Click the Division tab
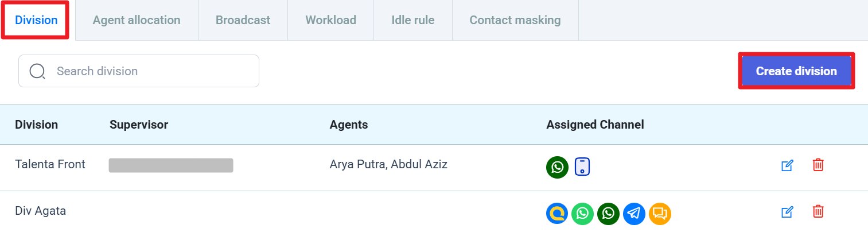 [36, 20]
